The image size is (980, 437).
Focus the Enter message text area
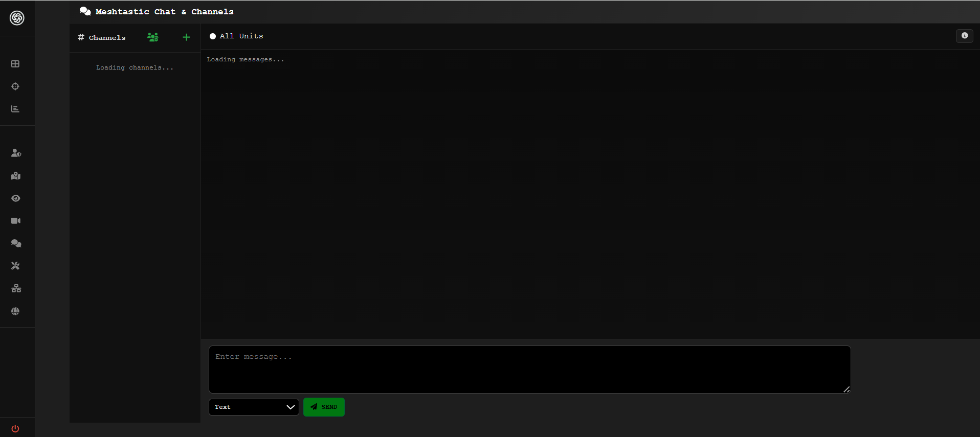(529, 369)
